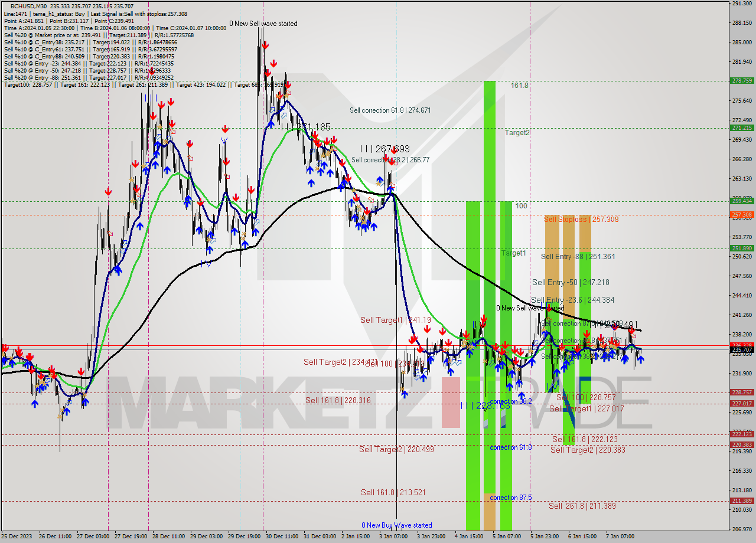The height and width of the screenshot is (543, 756).
Task: Click the green 'Target1' label
Action: pyautogui.click(x=513, y=253)
